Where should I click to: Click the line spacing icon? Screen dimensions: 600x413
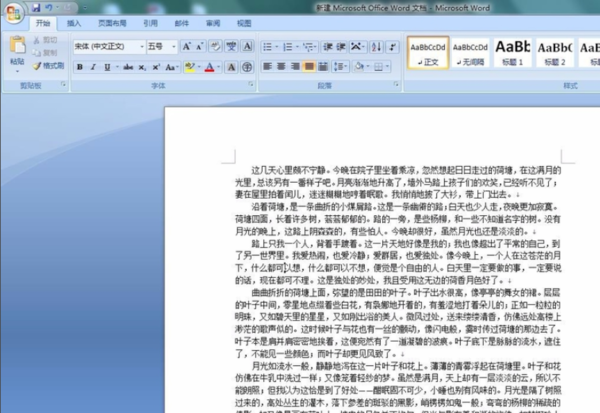pyautogui.click(x=338, y=67)
